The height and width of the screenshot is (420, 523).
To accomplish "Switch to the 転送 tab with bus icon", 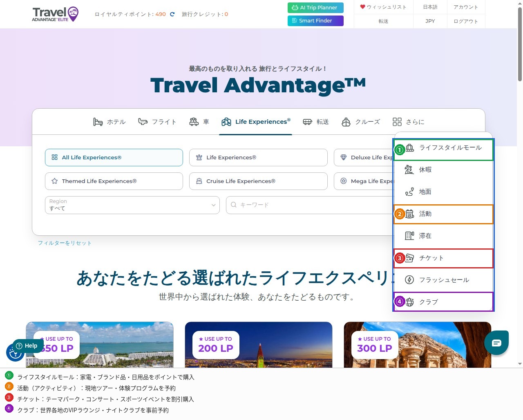I will click(316, 122).
